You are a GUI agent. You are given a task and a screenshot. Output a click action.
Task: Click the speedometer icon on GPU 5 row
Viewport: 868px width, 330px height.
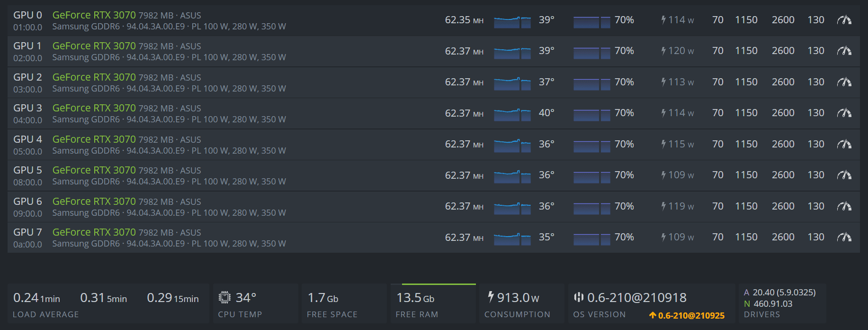(x=844, y=175)
